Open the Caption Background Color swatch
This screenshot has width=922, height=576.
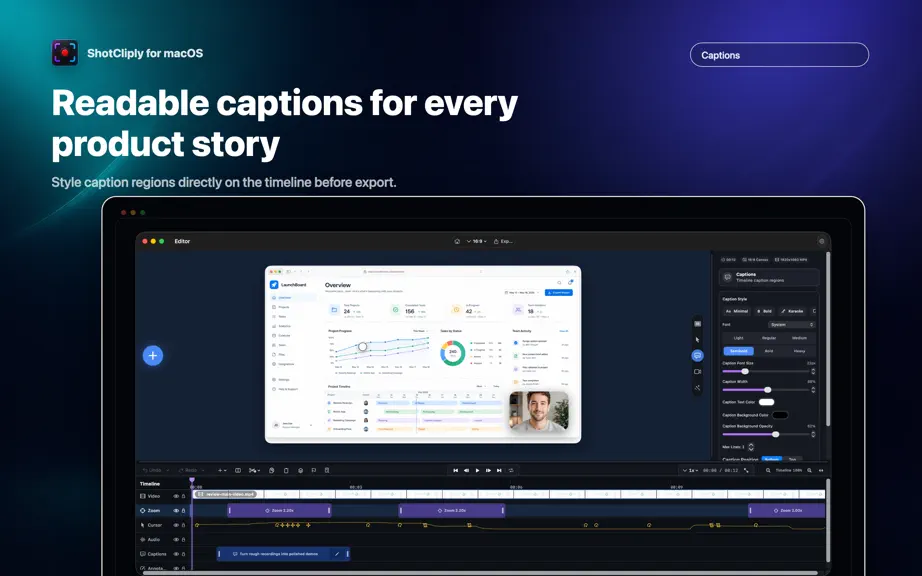[x=780, y=415]
